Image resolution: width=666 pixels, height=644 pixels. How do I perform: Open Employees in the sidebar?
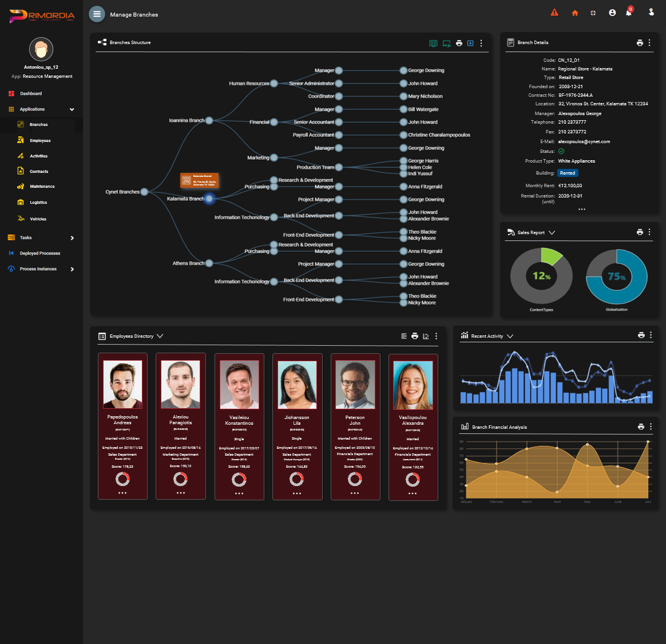40,140
